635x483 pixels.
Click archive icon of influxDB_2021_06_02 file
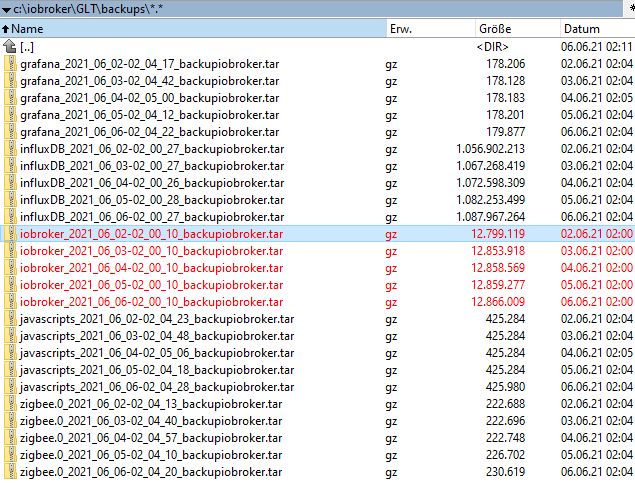pyautogui.click(x=10, y=149)
